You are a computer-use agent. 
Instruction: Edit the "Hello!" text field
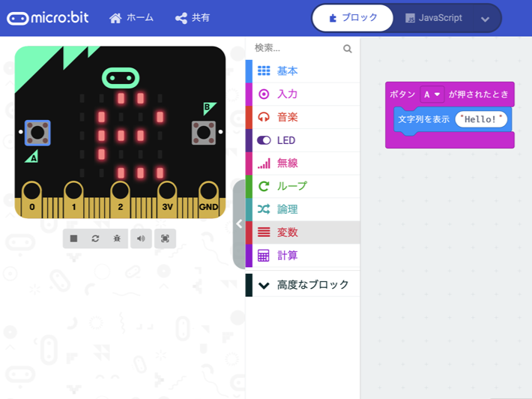(480, 119)
